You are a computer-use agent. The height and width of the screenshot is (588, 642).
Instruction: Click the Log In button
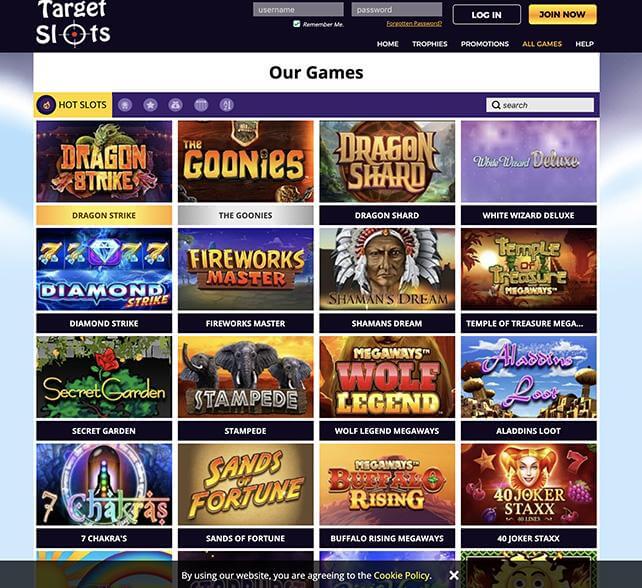(486, 15)
